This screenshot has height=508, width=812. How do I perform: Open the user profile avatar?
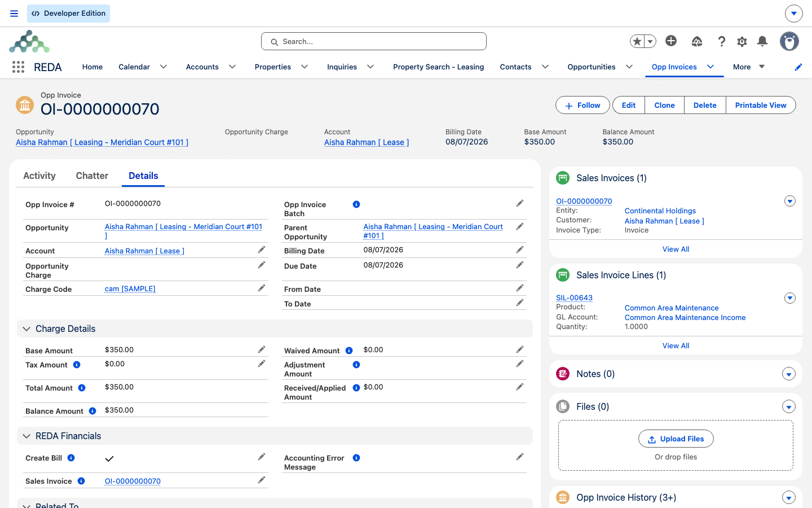pos(789,41)
